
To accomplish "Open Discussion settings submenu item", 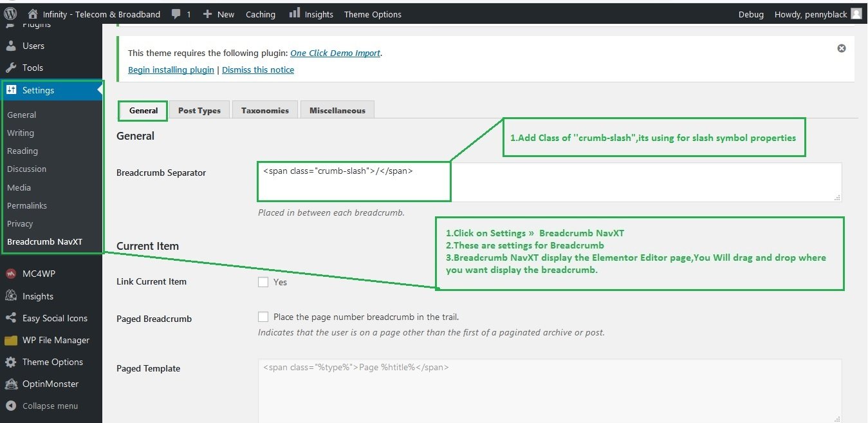I will tap(27, 169).
